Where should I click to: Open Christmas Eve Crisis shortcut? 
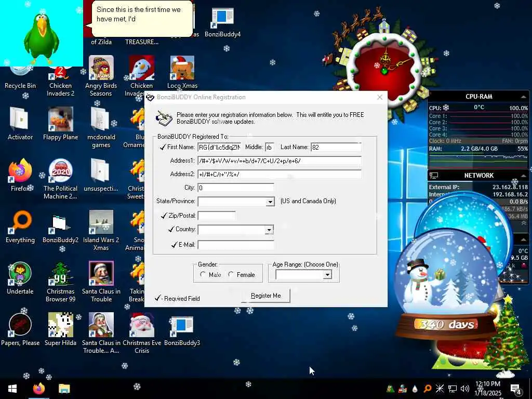tap(142, 333)
